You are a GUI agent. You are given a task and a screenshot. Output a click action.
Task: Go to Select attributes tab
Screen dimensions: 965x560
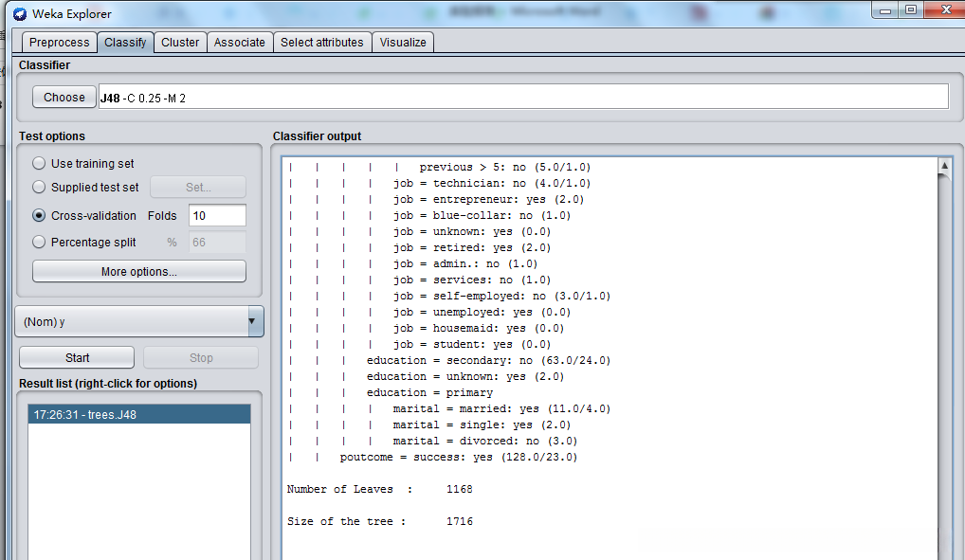click(x=322, y=43)
